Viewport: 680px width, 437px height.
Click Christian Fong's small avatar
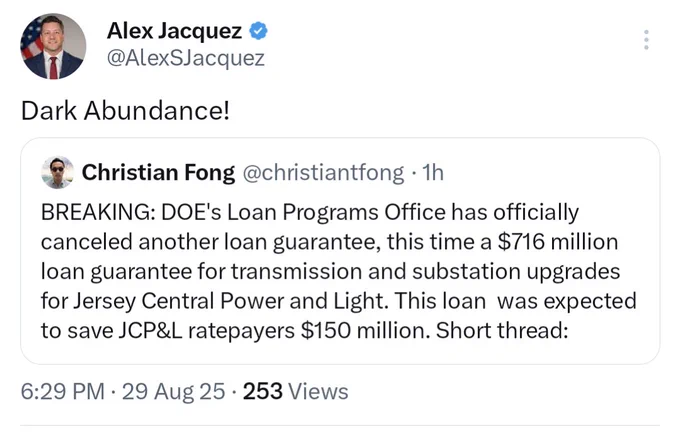pyautogui.click(x=57, y=172)
